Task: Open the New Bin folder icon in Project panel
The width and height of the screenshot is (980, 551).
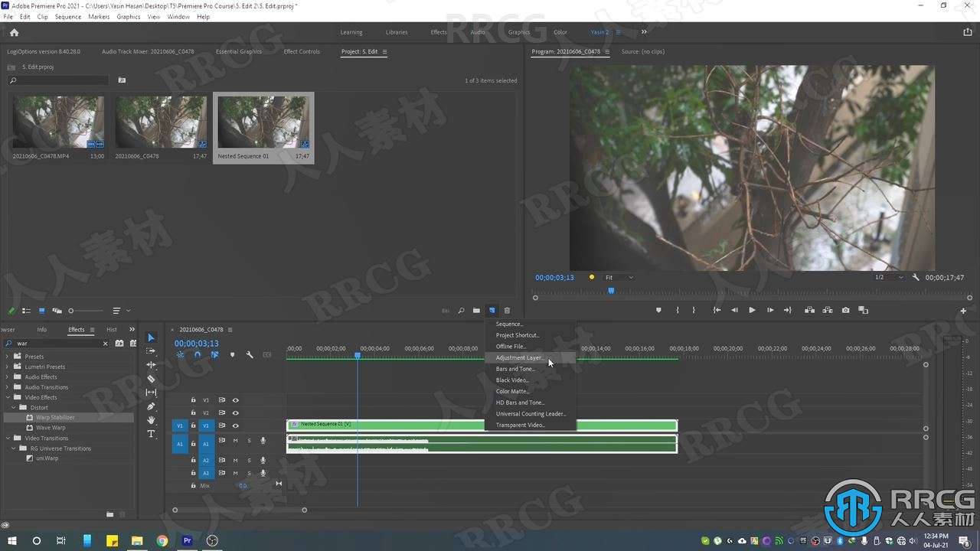Action: pyautogui.click(x=476, y=311)
